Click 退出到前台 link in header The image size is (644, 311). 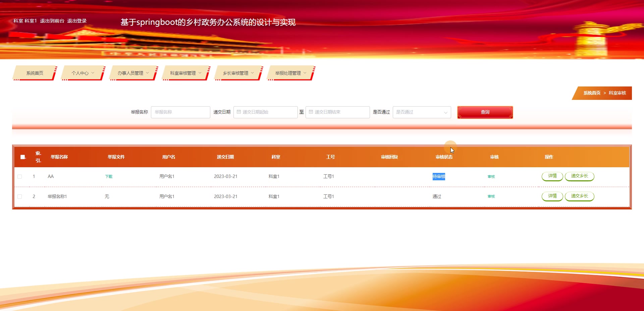click(52, 21)
